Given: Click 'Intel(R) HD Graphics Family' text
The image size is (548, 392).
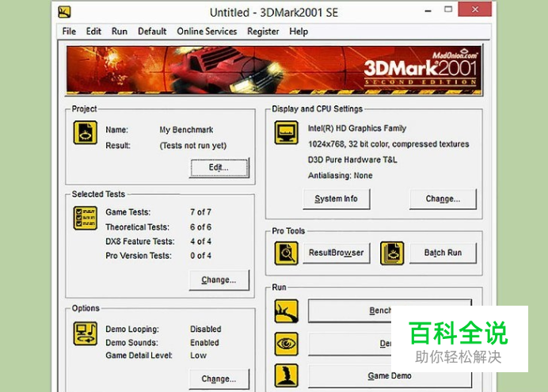Looking at the screenshot, I should pos(357,128).
